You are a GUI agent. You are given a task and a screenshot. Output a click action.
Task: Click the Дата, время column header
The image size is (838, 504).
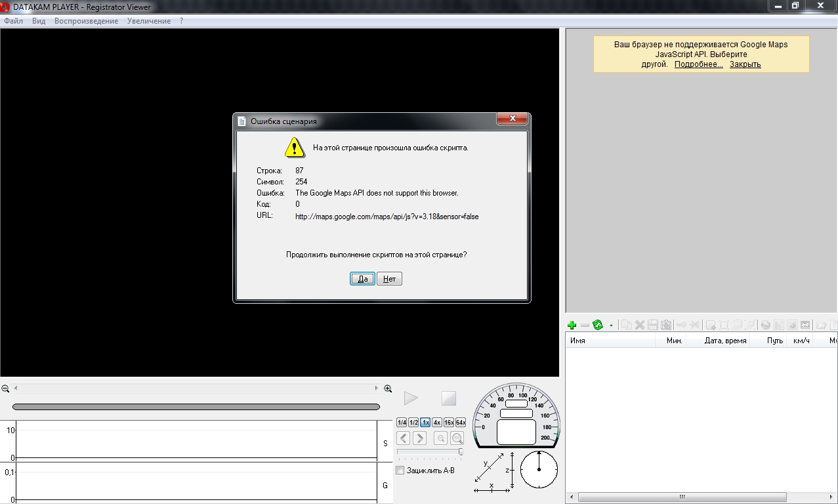pos(724,341)
